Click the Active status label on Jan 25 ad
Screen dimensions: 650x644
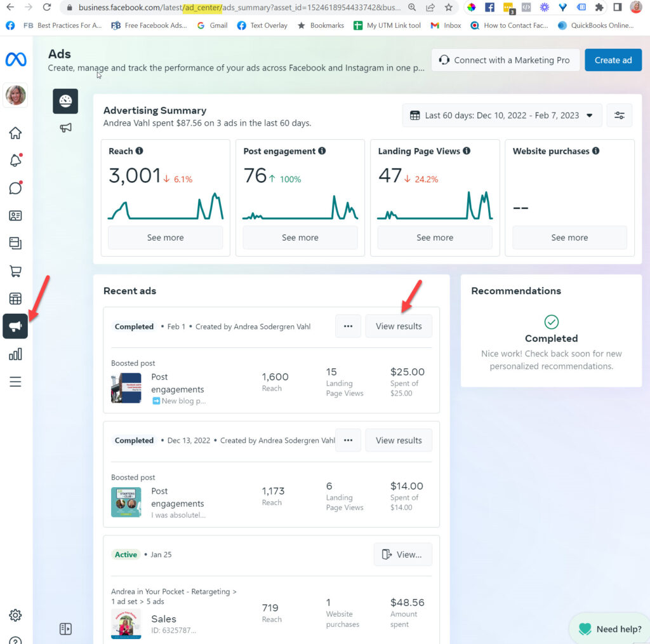click(x=126, y=554)
